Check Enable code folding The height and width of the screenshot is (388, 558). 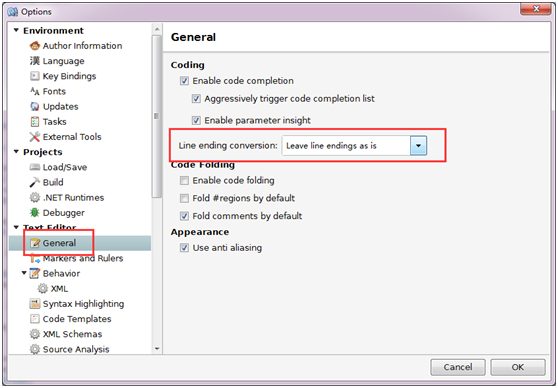(184, 180)
